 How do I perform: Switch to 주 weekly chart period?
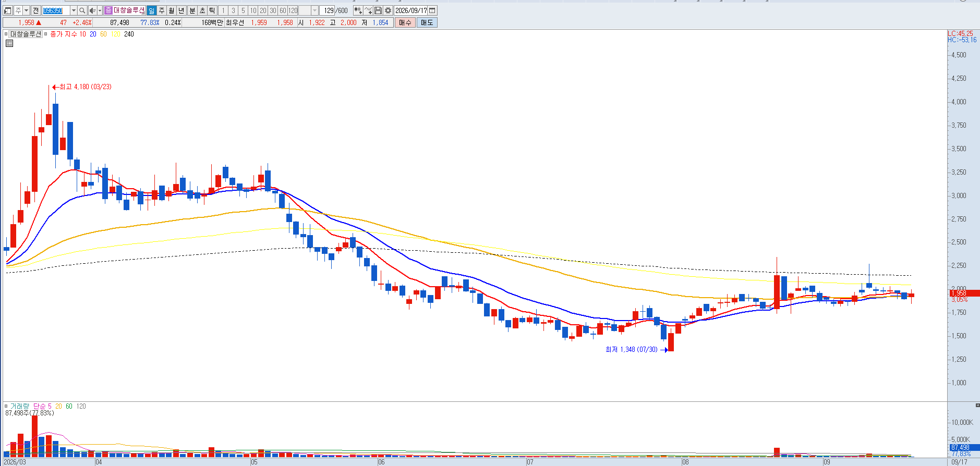point(162,10)
